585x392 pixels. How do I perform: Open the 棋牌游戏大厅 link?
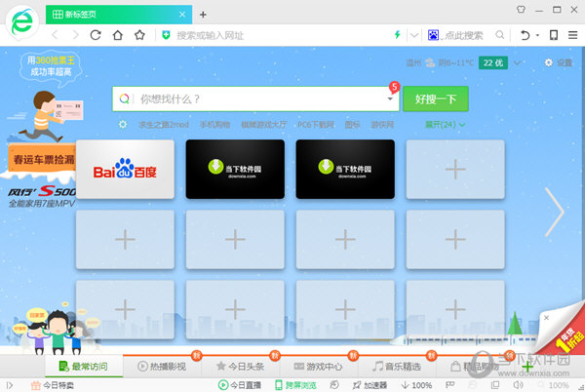[x=263, y=125]
